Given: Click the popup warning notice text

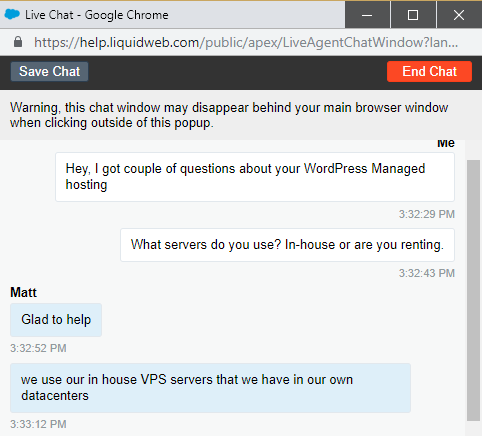Looking at the screenshot, I should pos(229,115).
